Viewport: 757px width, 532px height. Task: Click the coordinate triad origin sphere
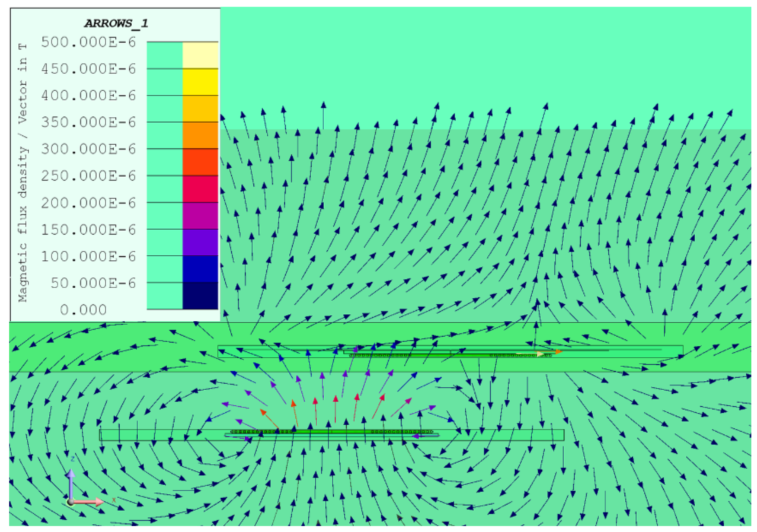coord(71,502)
